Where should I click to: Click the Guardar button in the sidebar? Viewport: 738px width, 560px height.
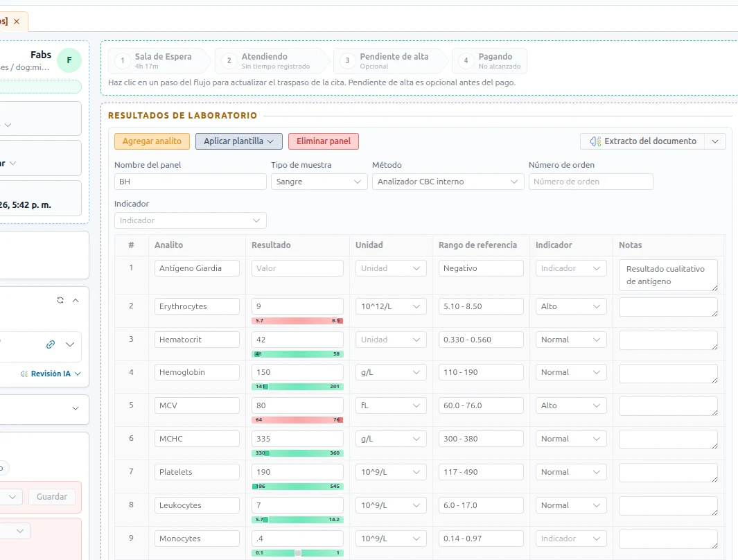(x=52, y=497)
